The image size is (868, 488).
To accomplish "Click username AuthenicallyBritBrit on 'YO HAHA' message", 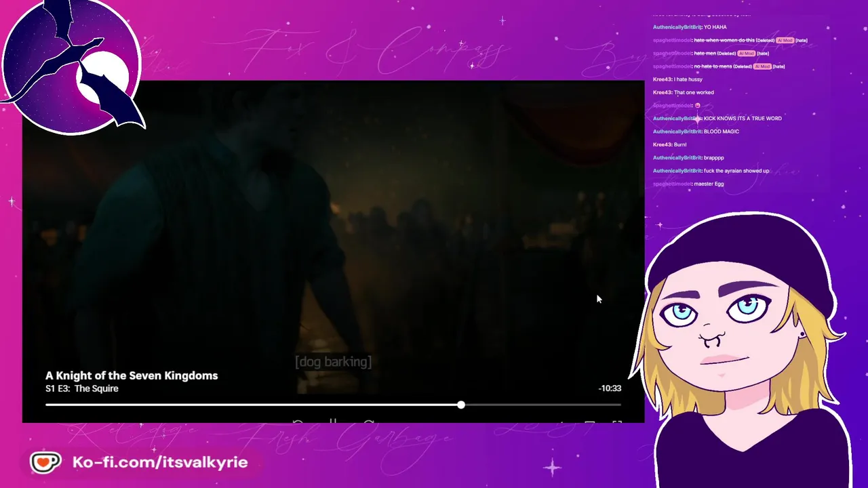I will [x=677, y=27].
